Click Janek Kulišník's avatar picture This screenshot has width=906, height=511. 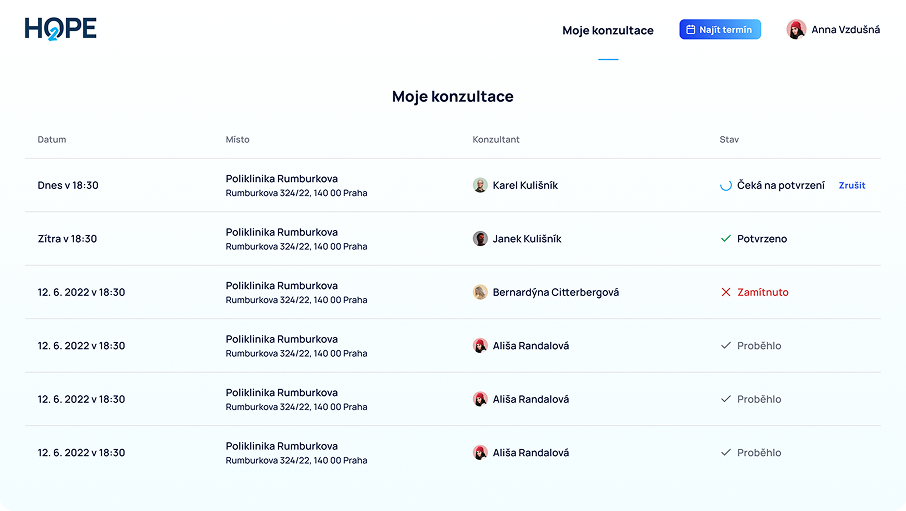point(480,239)
